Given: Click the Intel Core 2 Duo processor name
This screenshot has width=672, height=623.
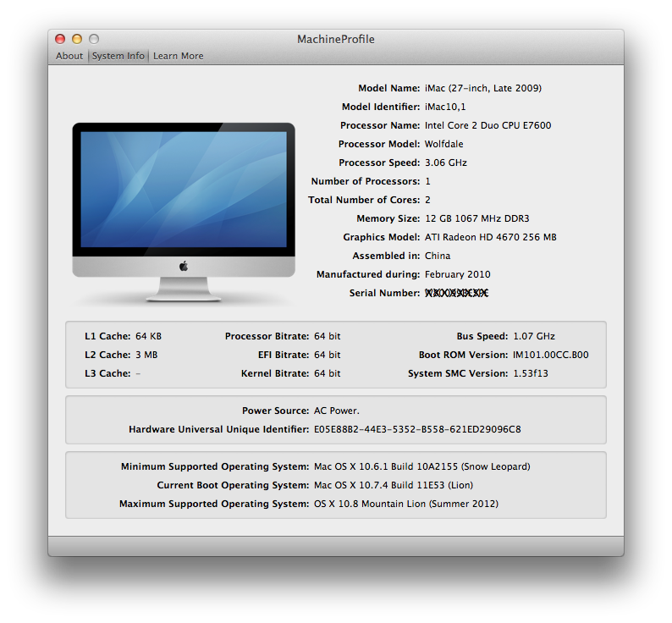Looking at the screenshot, I should [487, 125].
